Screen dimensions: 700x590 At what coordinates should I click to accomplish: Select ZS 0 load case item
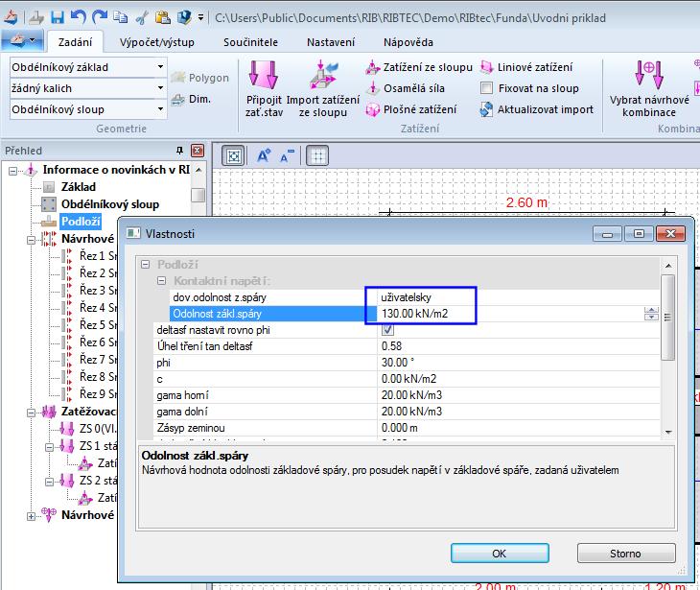[97, 429]
